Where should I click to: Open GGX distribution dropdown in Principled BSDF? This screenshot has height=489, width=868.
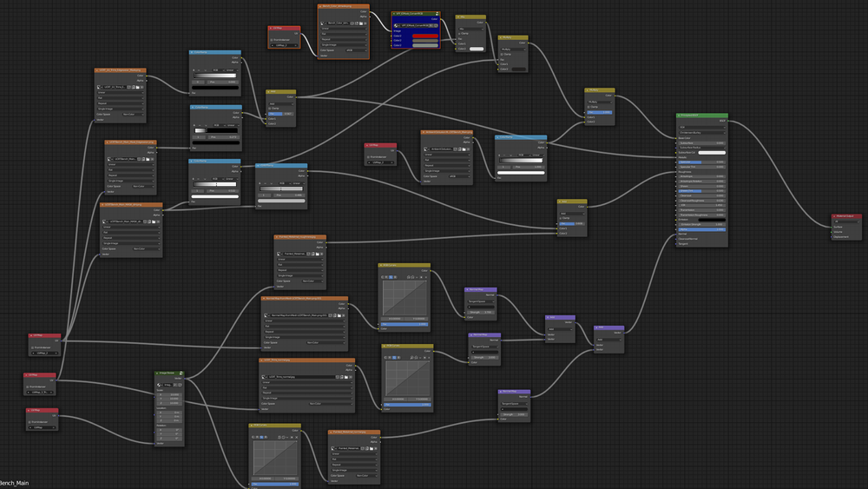pos(702,128)
